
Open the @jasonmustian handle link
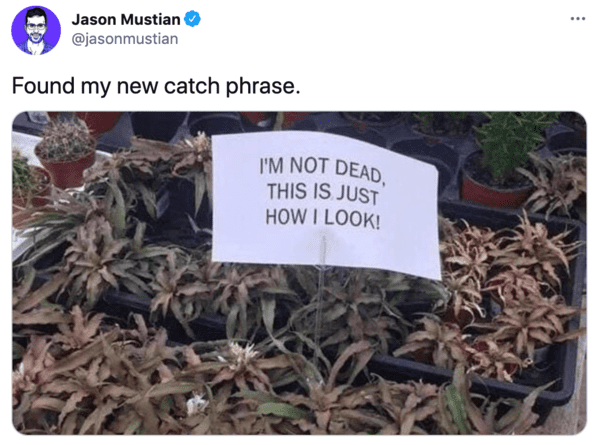tap(125, 39)
